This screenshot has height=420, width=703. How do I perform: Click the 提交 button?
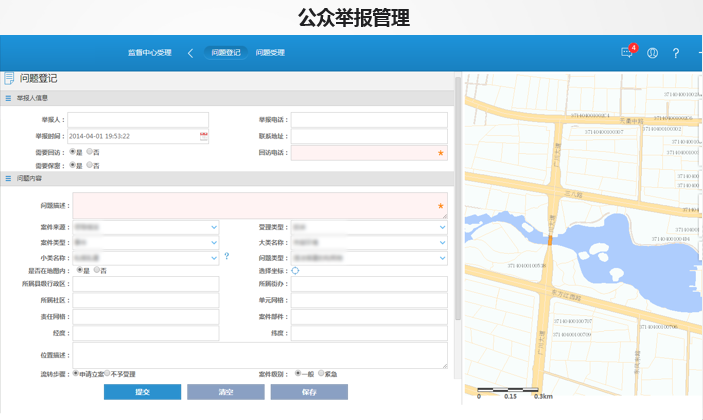pos(143,392)
